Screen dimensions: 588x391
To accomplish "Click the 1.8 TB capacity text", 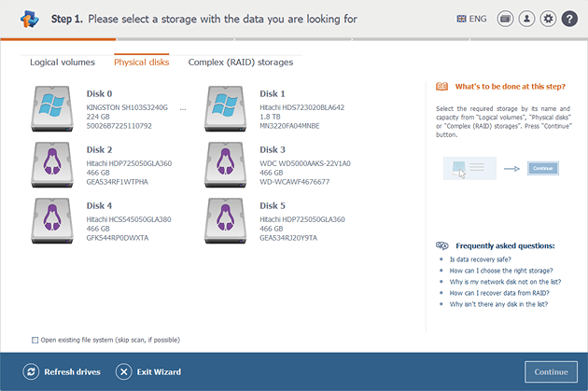I will coord(270,117).
